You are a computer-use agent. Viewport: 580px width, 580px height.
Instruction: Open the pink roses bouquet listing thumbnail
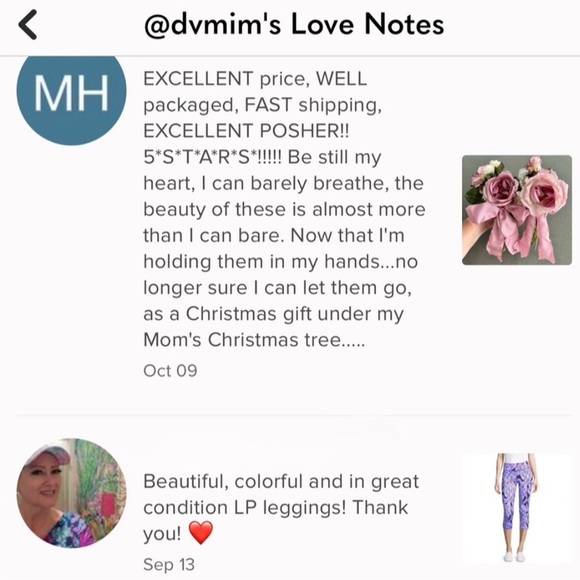517,210
